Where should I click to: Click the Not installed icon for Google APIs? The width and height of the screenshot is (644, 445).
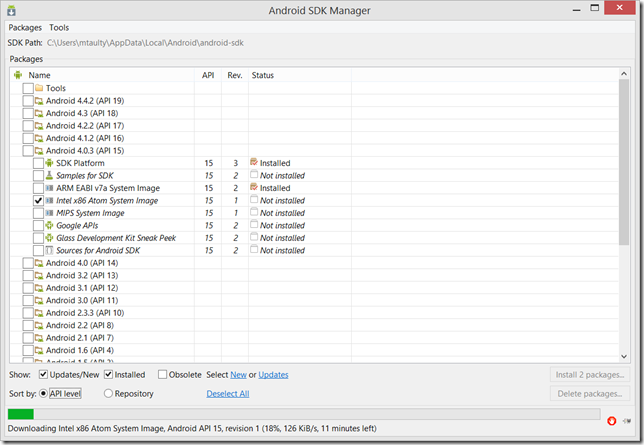(254, 224)
